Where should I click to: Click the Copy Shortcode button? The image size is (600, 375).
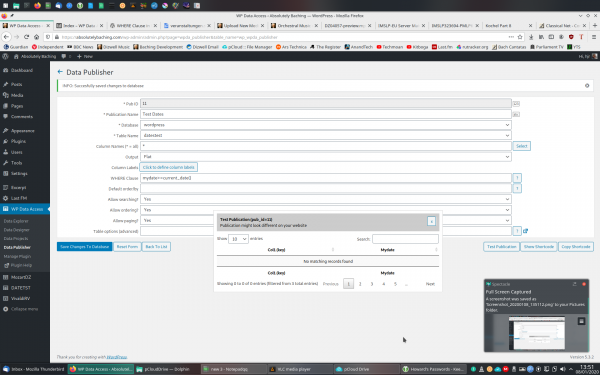[x=576, y=247]
